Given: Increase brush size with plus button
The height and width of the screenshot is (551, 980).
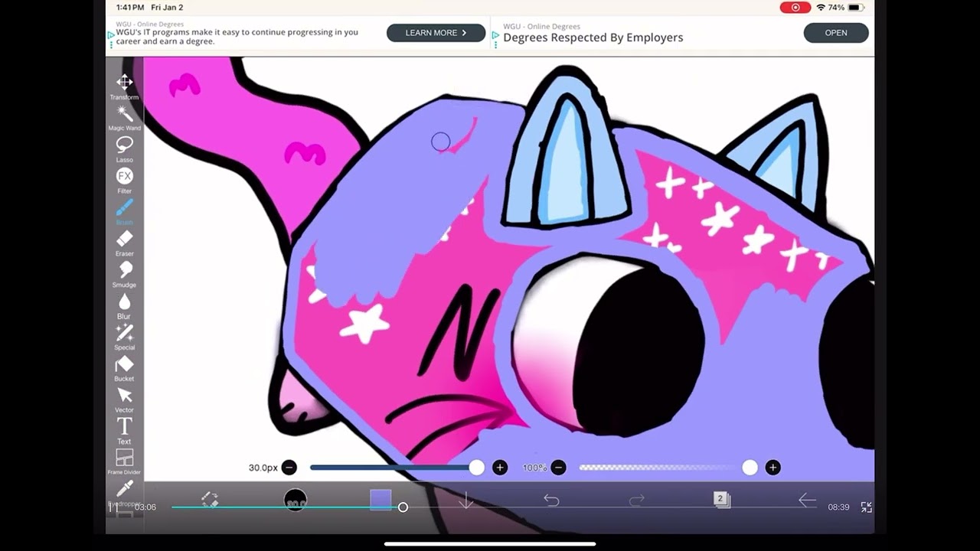Looking at the screenshot, I should click(x=500, y=468).
